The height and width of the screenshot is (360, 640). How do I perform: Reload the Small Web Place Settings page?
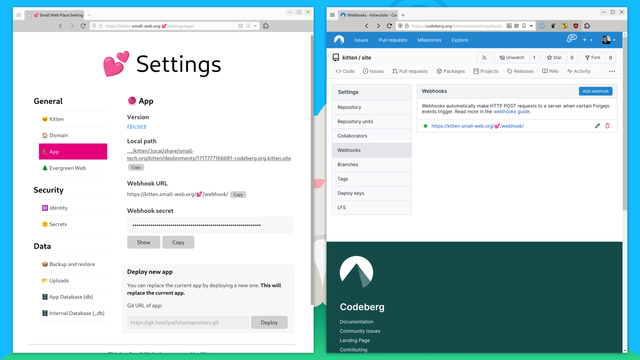click(x=83, y=26)
